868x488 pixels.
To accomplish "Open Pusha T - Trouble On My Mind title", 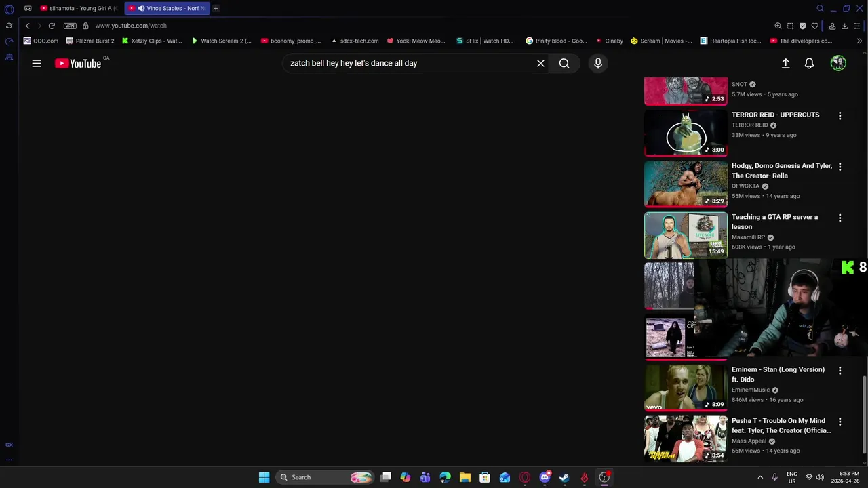I will (781, 426).
